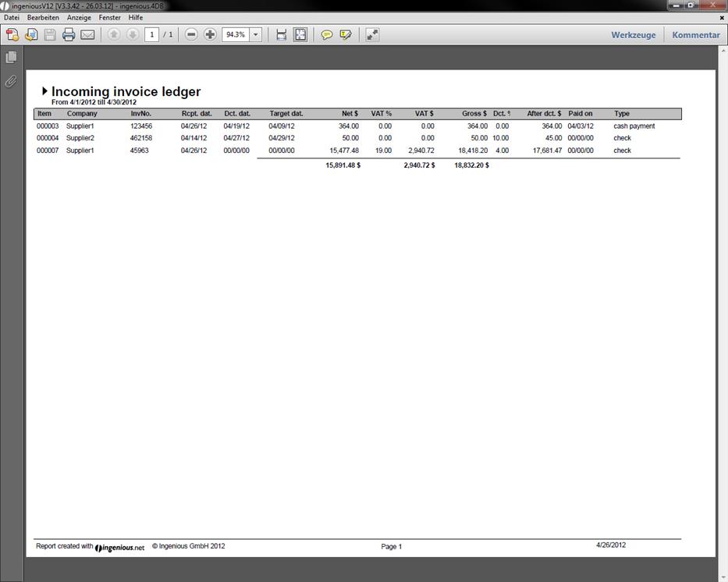The width and height of the screenshot is (728, 582).
Task: Click the envelope email icon
Action: (87, 34)
